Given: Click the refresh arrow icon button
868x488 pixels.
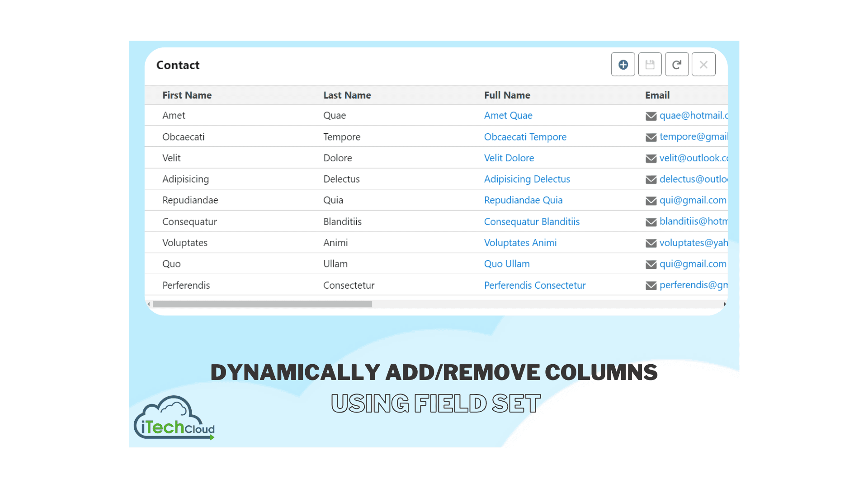Looking at the screenshot, I should coord(677,65).
